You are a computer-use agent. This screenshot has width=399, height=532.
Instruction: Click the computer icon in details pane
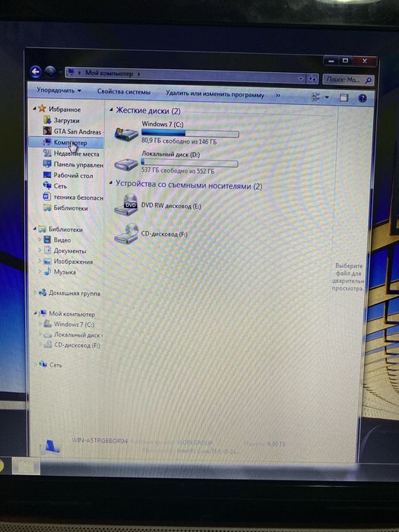click(50, 446)
